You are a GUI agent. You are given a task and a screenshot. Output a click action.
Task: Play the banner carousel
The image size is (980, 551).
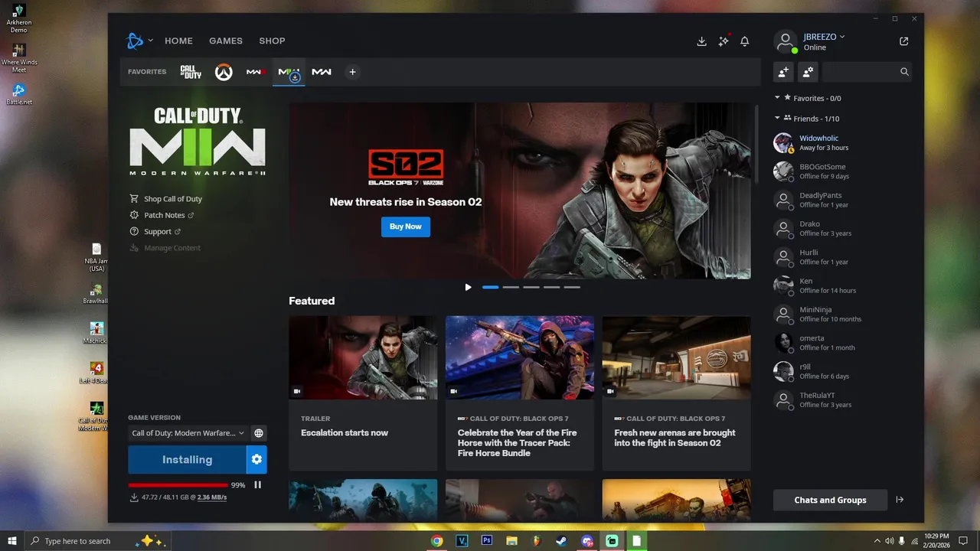tap(468, 287)
